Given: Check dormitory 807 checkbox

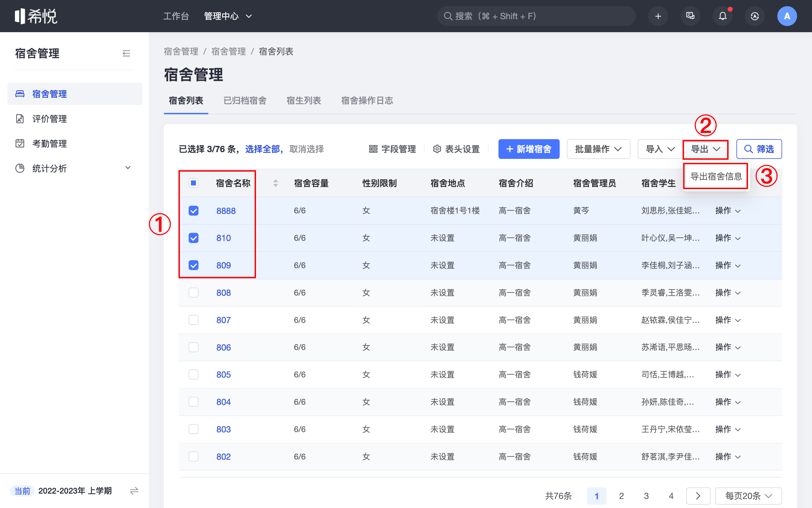Looking at the screenshot, I should point(194,320).
